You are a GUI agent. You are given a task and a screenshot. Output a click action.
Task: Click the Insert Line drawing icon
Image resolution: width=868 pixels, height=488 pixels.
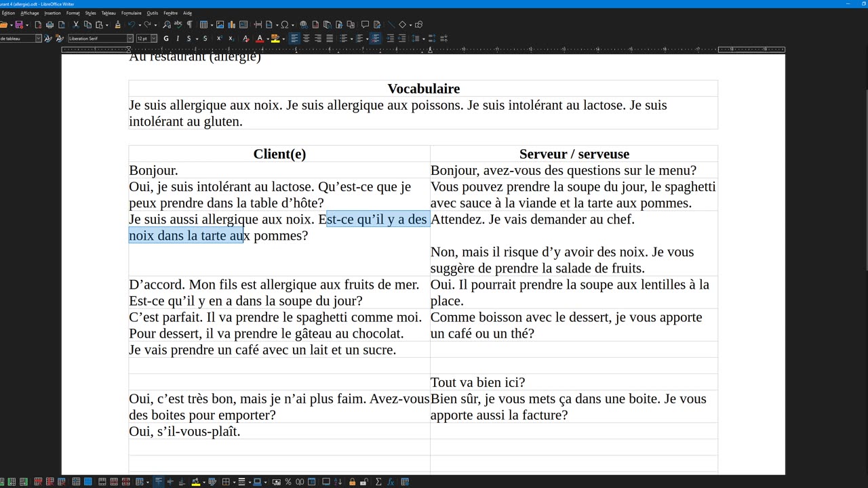coord(391,25)
